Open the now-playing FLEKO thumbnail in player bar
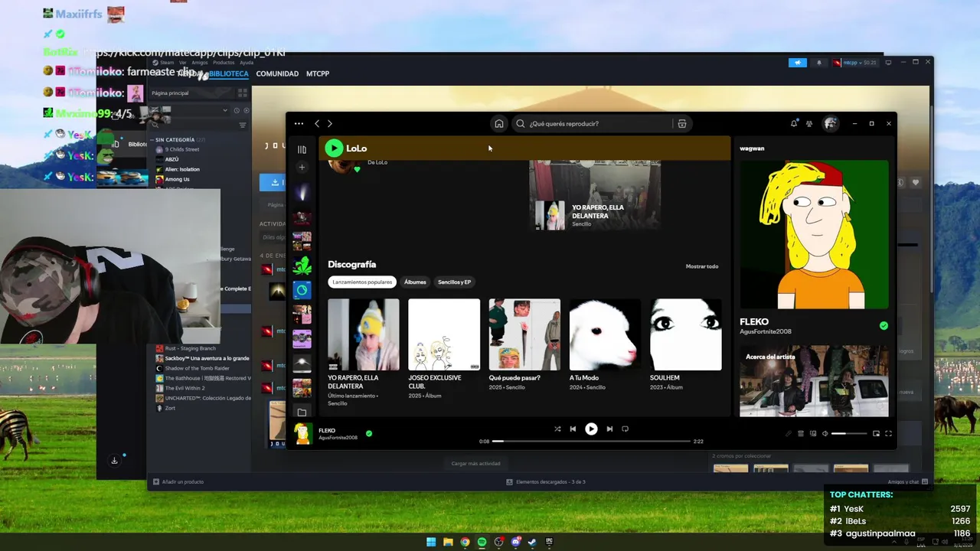980x551 pixels. click(303, 433)
